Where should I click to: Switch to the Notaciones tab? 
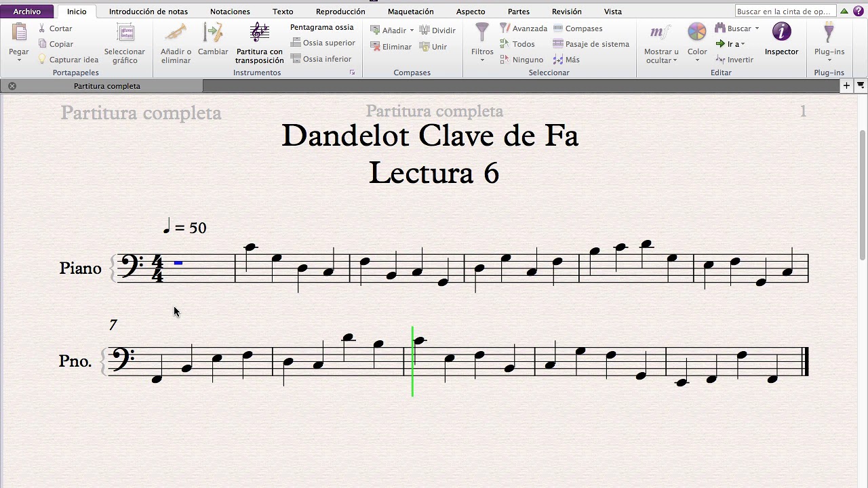(x=230, y=12)
